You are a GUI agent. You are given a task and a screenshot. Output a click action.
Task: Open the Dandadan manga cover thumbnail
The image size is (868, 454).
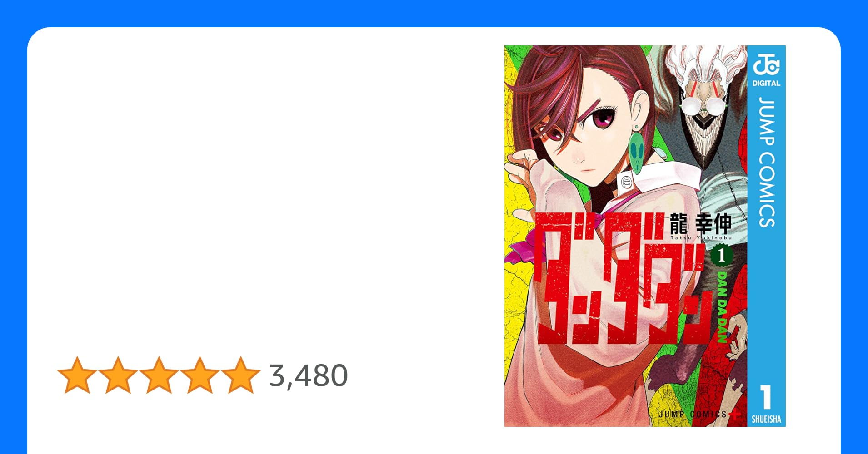[x=645, y=236]
